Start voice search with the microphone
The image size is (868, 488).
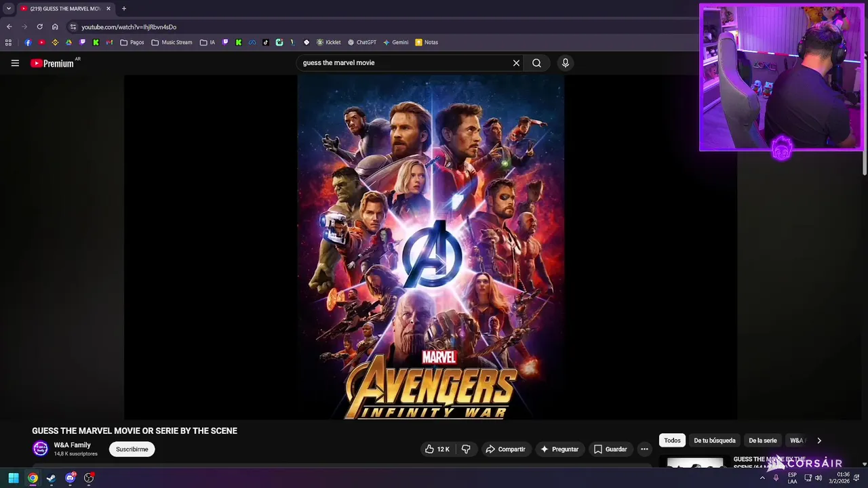[x=566, y=63]
